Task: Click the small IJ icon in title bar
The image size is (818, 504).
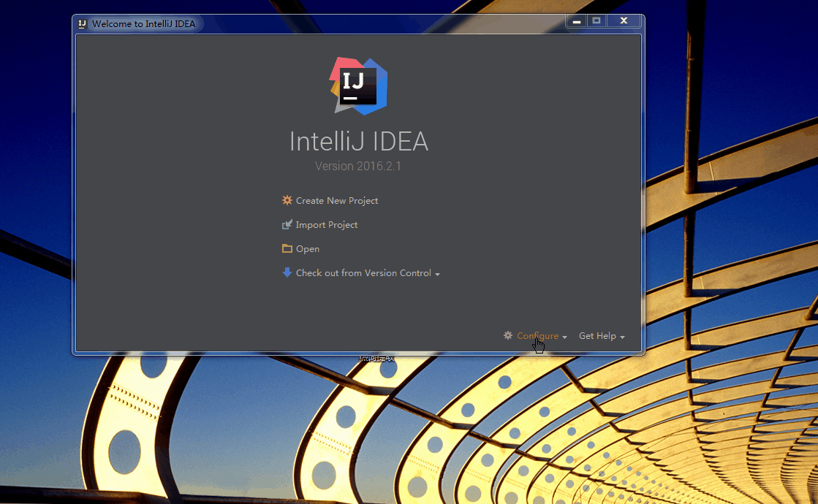Action: point(83,23)
